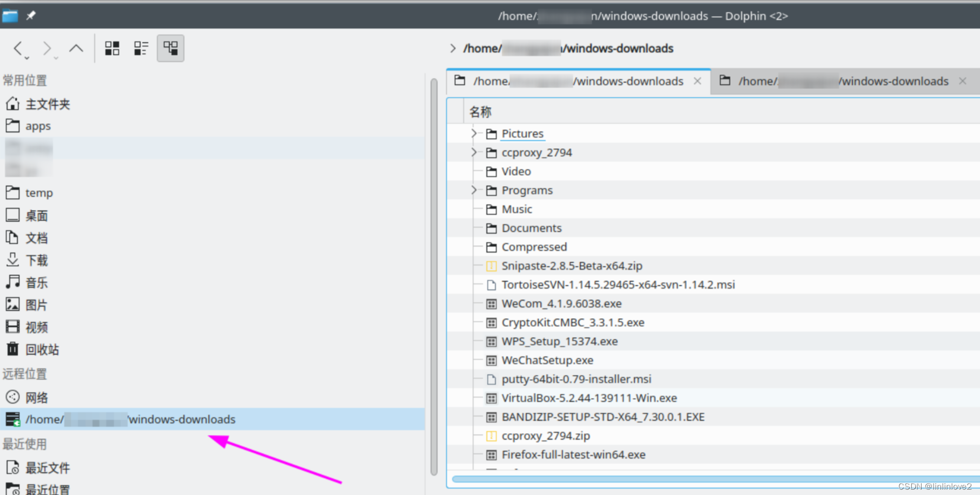This screenshot has width=980, height=495.
Task: Select WeCom_4.1.9.6038.exe file
Action: pos(561,303)
